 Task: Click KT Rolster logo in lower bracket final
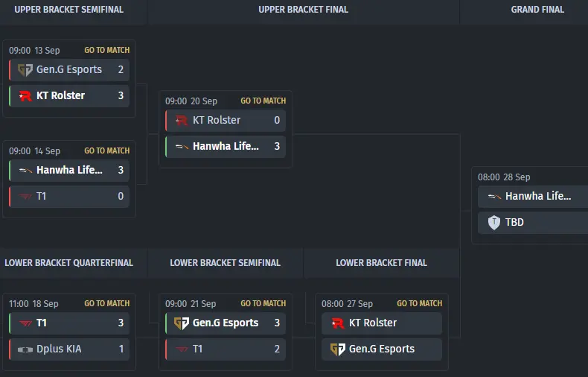[x=338, y=323]
